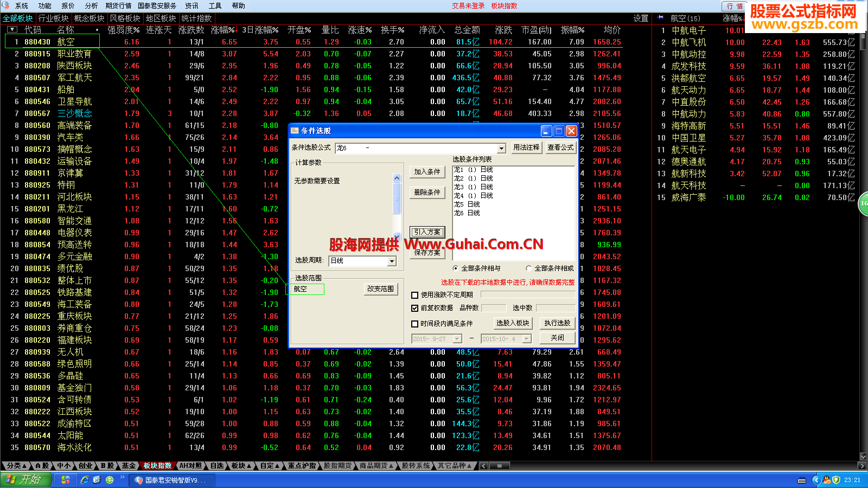The height and width of the screenshot is (488, 868).
Task: Switch to 行业板块 tab
Action: pos(54,18)
